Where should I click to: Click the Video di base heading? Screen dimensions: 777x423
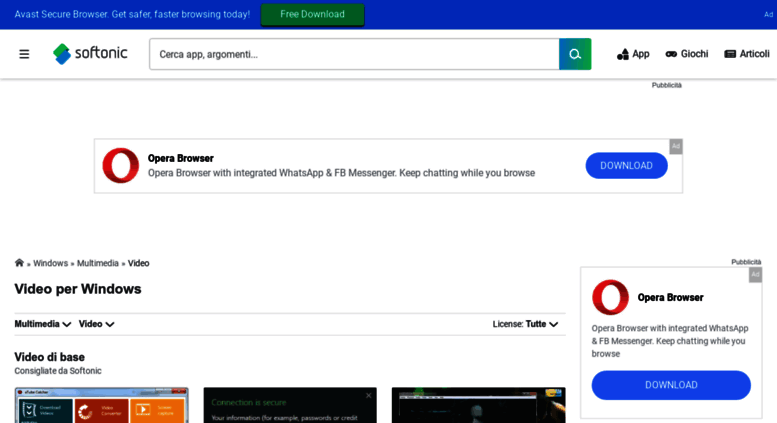coord(50,357)
